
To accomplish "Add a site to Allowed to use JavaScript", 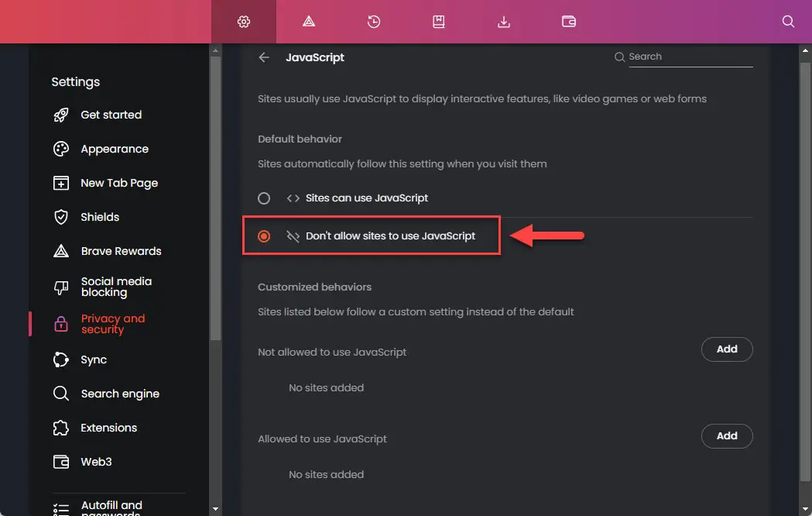I will [x=727, y=436].
